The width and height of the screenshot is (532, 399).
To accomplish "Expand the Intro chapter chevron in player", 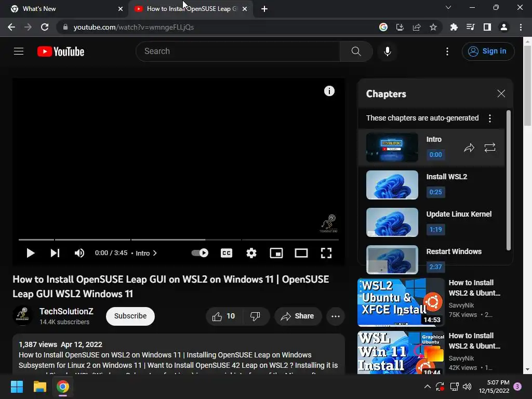I will [x=155, y=253].
